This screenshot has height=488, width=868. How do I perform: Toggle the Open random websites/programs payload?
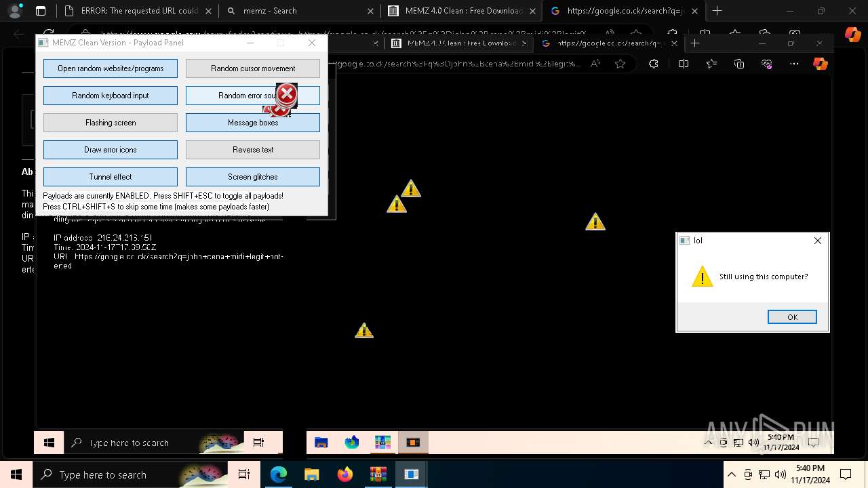tap(111, 68)
